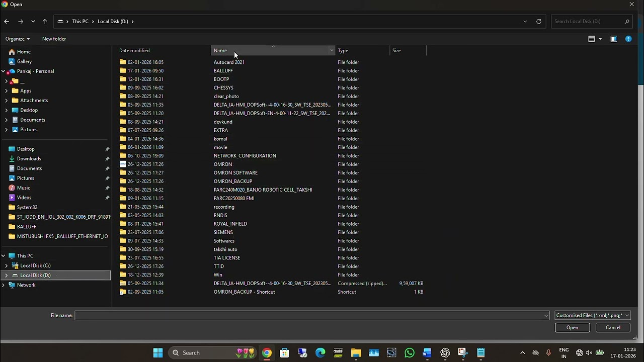Viewport: 644px width, 362px height.
Task: Sort by the Type column header
Action: click(x=343, y=50)
